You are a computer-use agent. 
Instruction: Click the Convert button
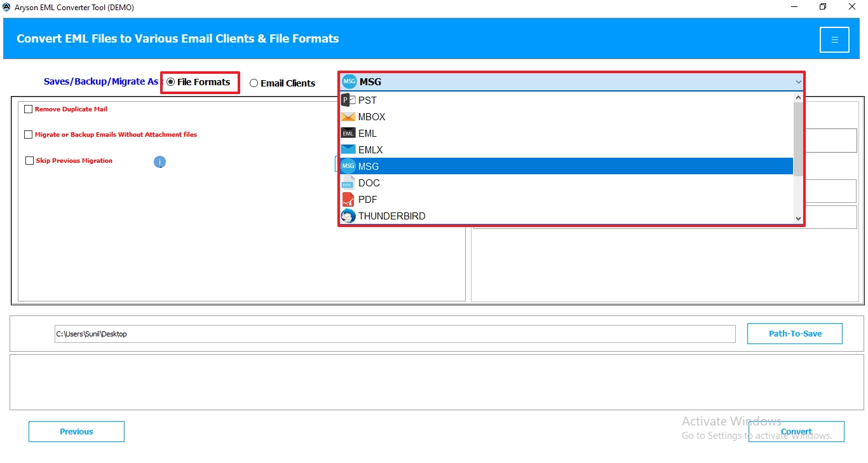click(796, 431)
